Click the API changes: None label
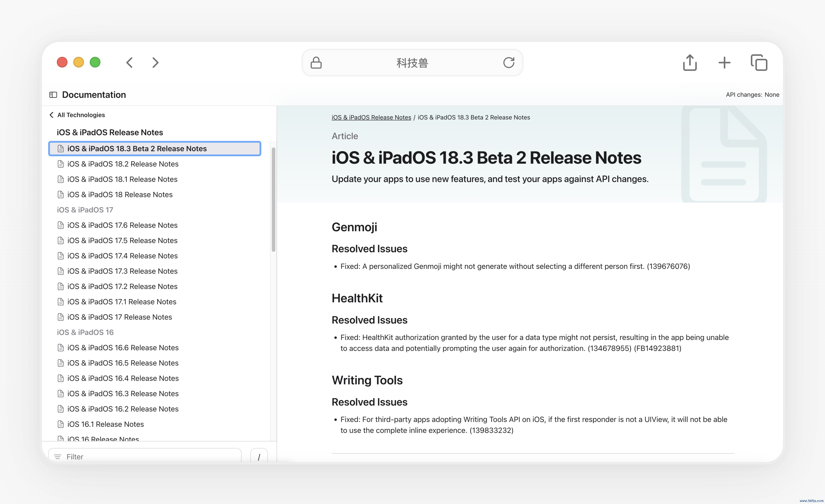The height and width of the screenshot is (504, 825). click(752, 95)
